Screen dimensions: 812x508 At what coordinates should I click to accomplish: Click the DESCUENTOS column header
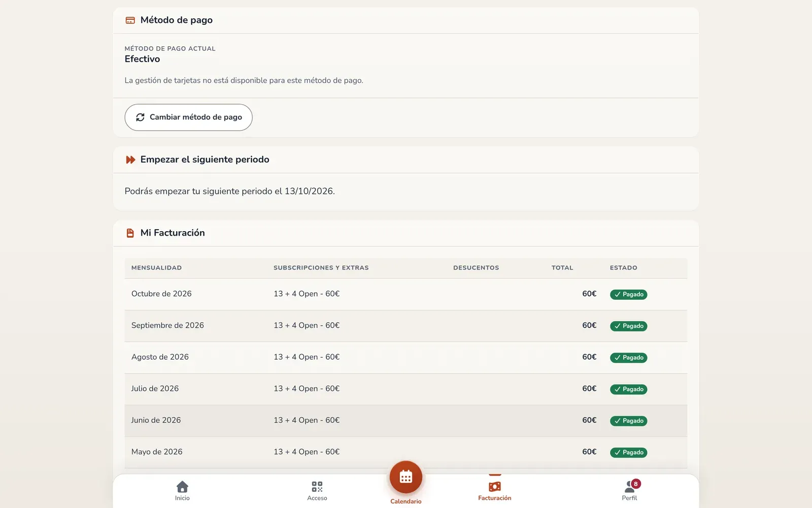(476, 268)
